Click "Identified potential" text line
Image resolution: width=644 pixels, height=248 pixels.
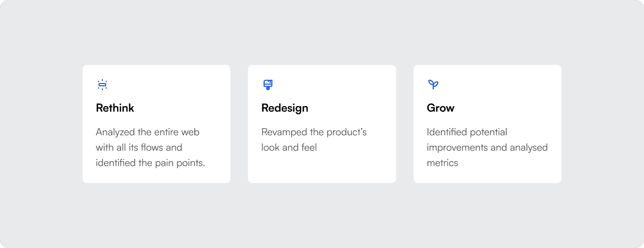pos(467,132)
